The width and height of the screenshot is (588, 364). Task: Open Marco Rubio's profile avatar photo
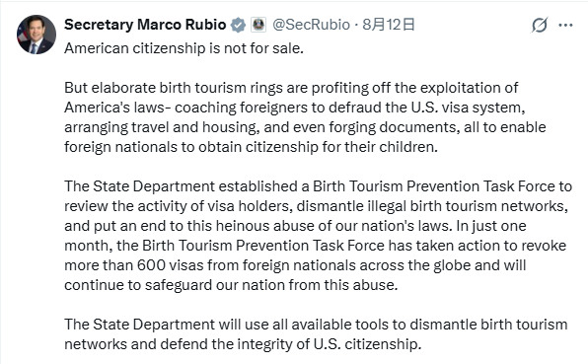[37, 35]
